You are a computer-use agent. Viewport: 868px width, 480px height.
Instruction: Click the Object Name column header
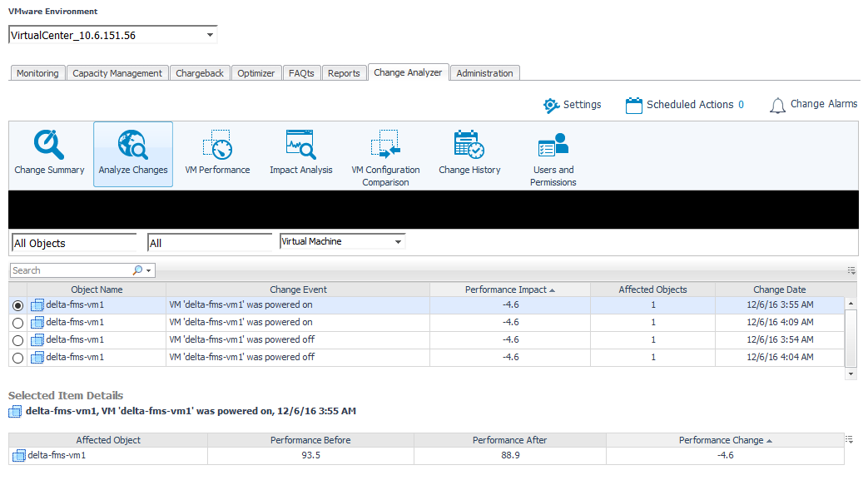[97, 289]
